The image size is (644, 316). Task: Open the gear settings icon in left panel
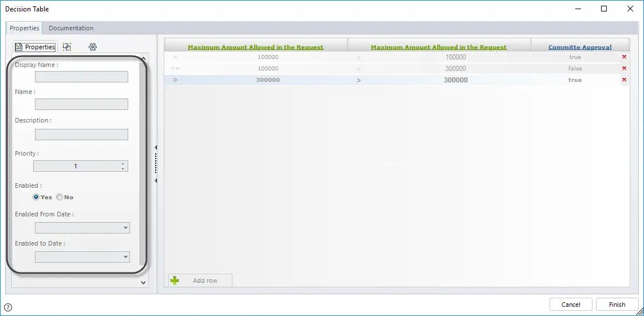[92, 47]
